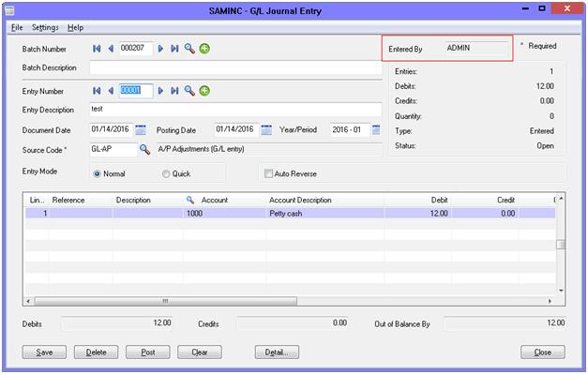
Task: Click the Entered By field ADMIN
Action: [x=476, y=49]
